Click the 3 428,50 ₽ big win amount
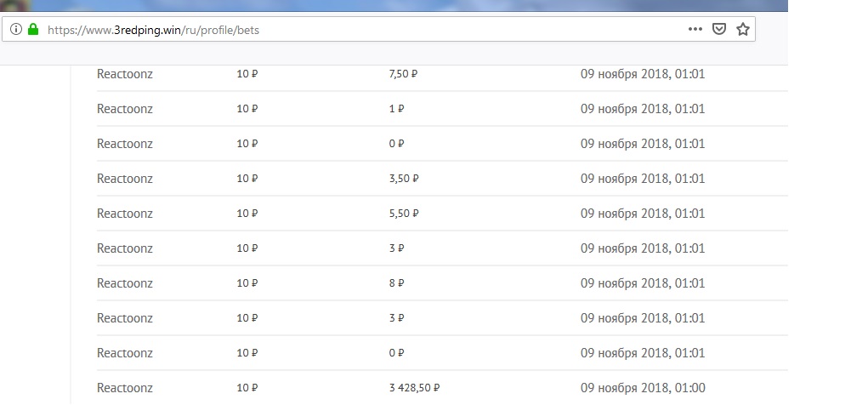868x405 pixels. click(414, 388)
